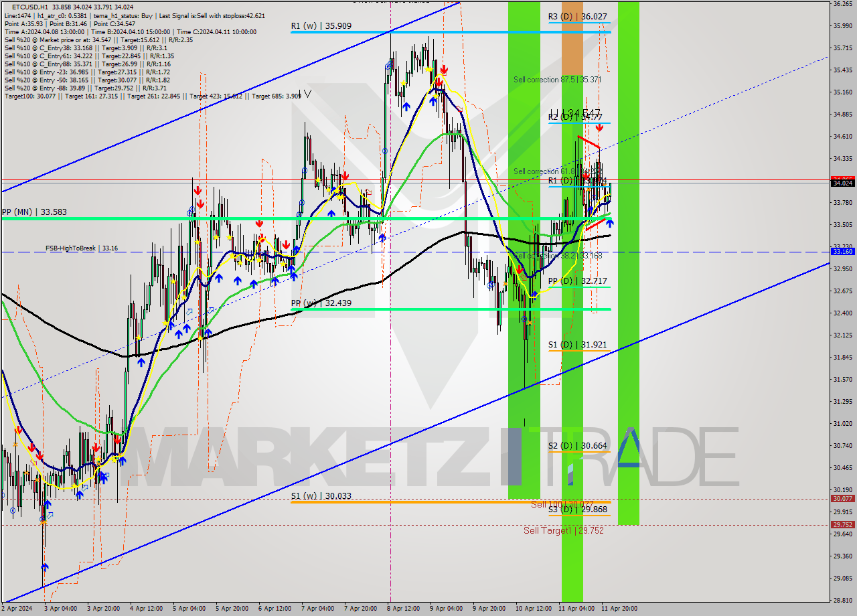Screen dimensions: 857x616
Task: Click the 'S3 (D) | 29.868' label
Action: 578,510
